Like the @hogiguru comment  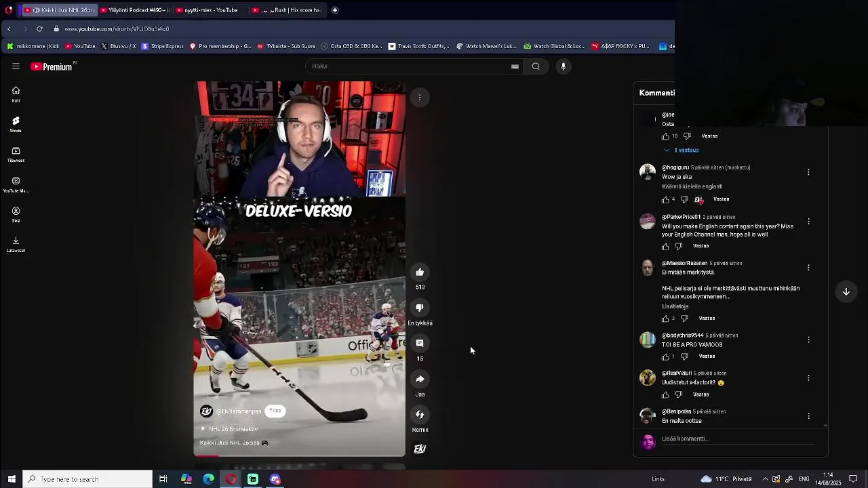(665, 200)
